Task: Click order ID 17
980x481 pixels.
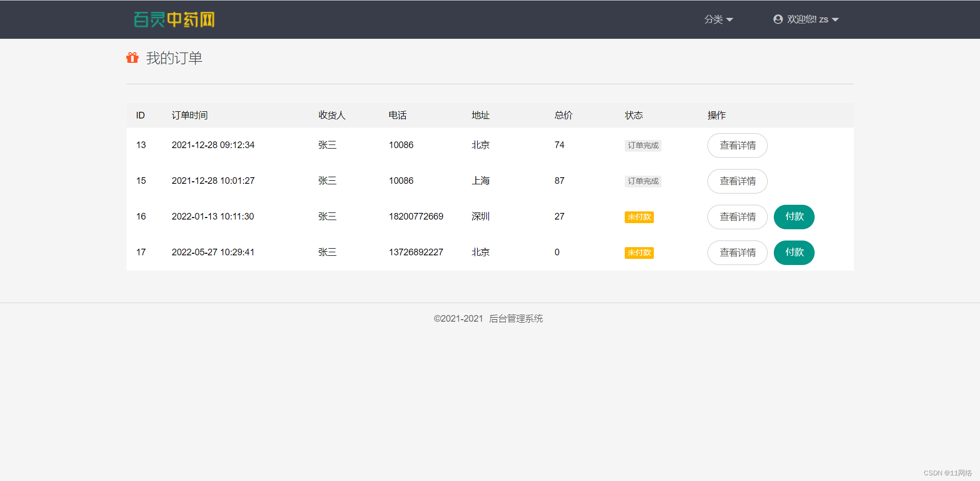Action: (x=141, y=252)
